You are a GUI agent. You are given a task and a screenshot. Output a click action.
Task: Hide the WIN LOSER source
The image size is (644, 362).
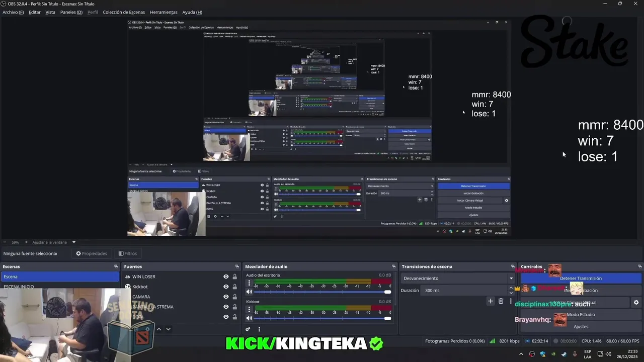pos(226,277)
